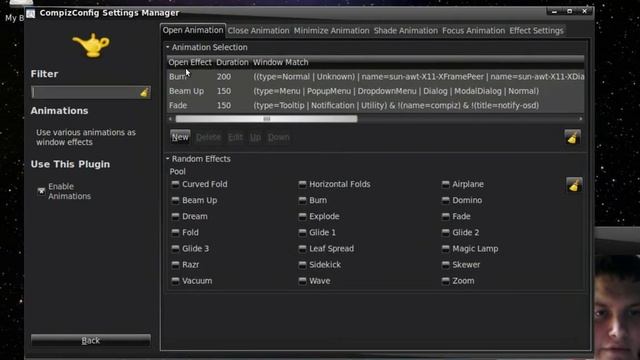The image size is (640, 360).
Task: Maximize the CompizConfig window
Action: pos(569,11)
